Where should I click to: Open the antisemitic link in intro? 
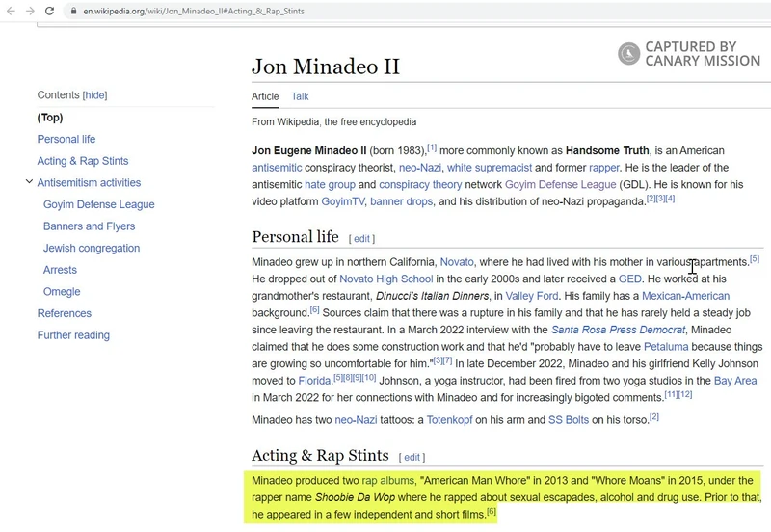[277, 168]
